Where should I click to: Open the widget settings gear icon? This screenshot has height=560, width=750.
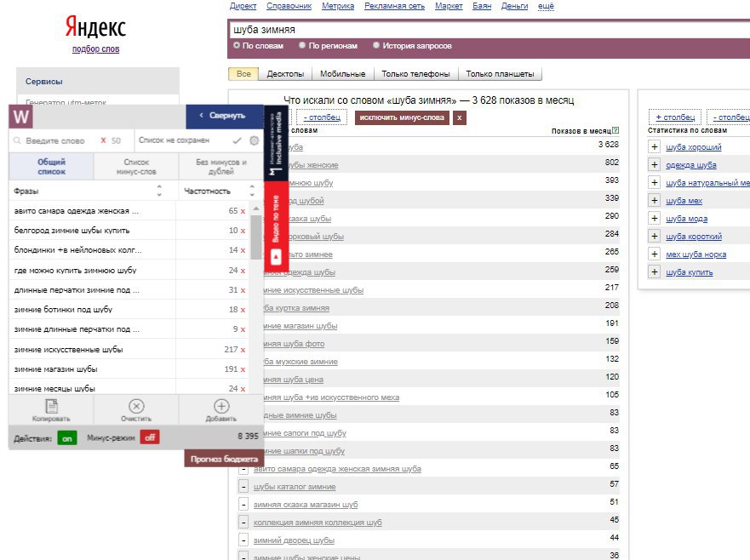[x=254, y=140]
